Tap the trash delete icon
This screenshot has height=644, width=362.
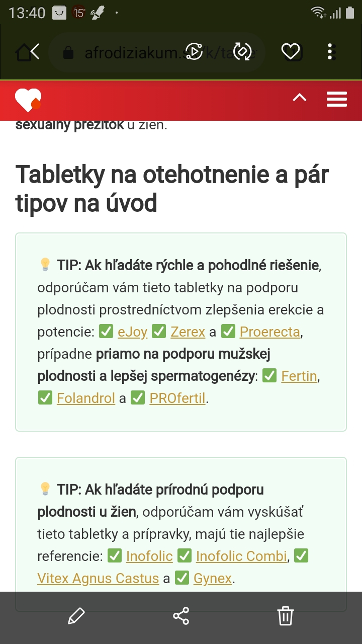click(x=285, y=616)
